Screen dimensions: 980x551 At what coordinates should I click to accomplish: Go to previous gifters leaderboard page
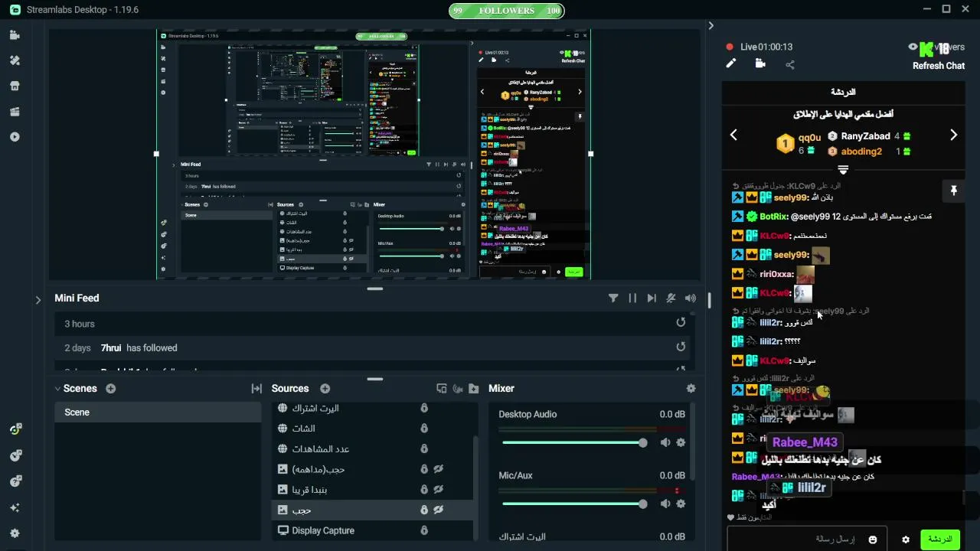[733, 135]
